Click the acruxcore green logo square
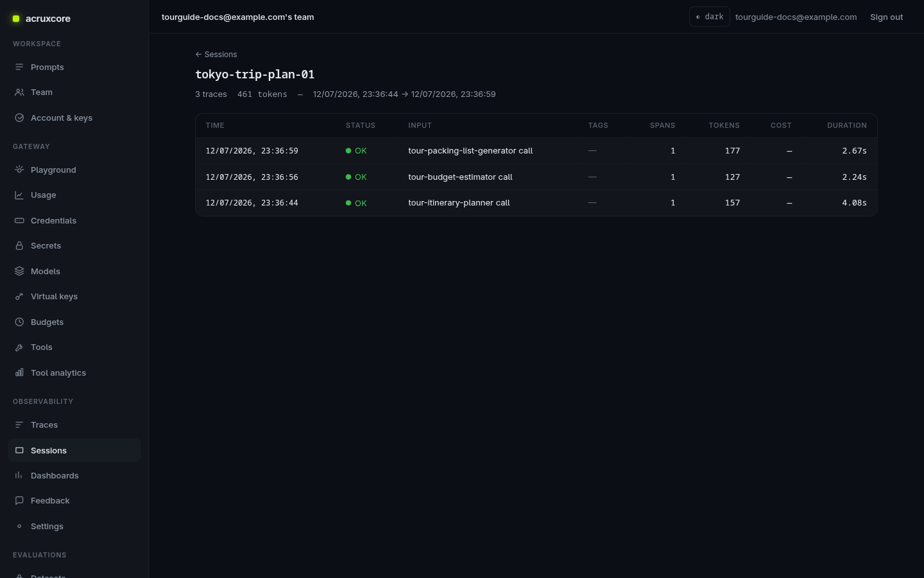 pyautogui.click(x=16, y=19)
